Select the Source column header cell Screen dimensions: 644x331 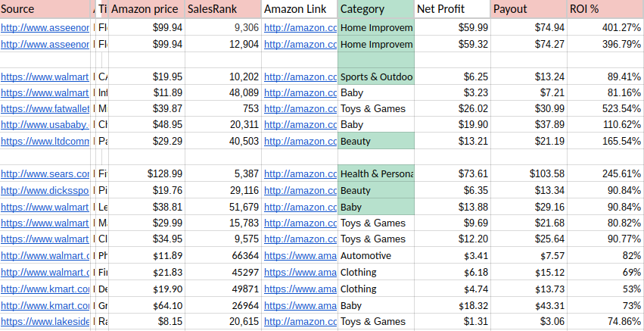(45, 10)
